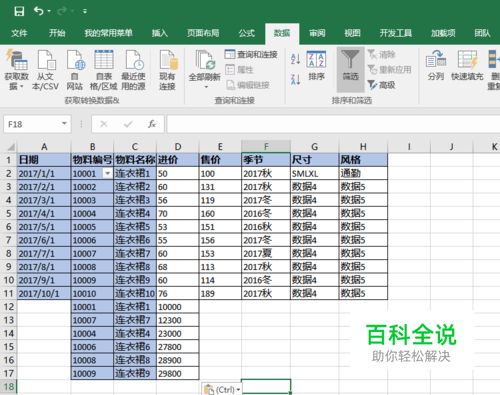Viewport: 500px width, 395px height.
Task: Click the sort descending Z-A icon
Action: point(296,80)
